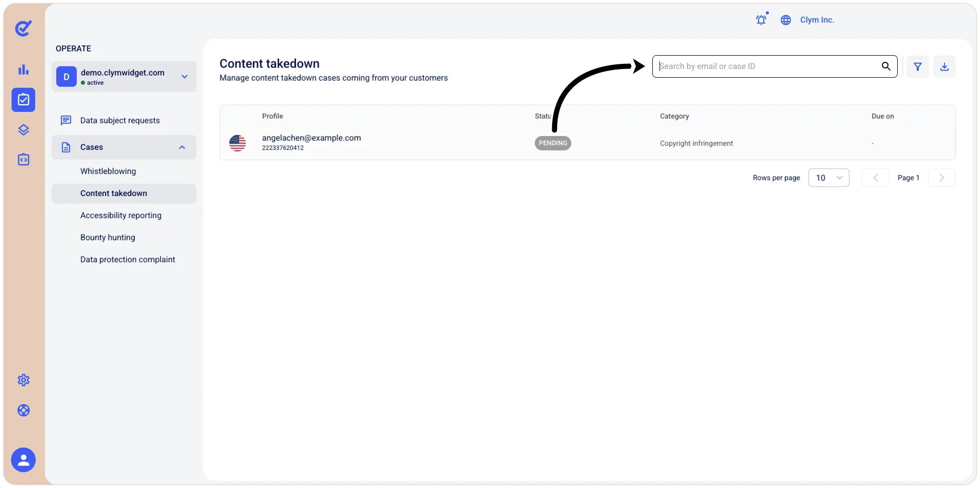
Task: Click the globe language icon
Action: tap(786, 20)
